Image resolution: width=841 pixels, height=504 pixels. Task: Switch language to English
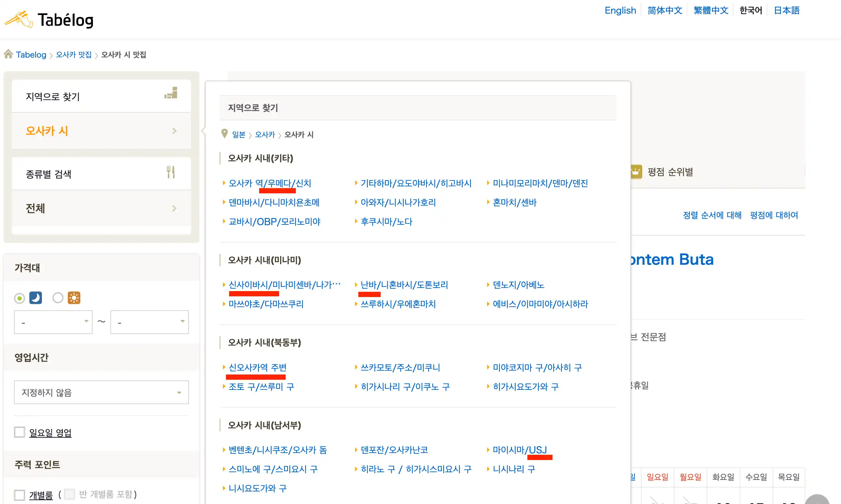(620, 10)
